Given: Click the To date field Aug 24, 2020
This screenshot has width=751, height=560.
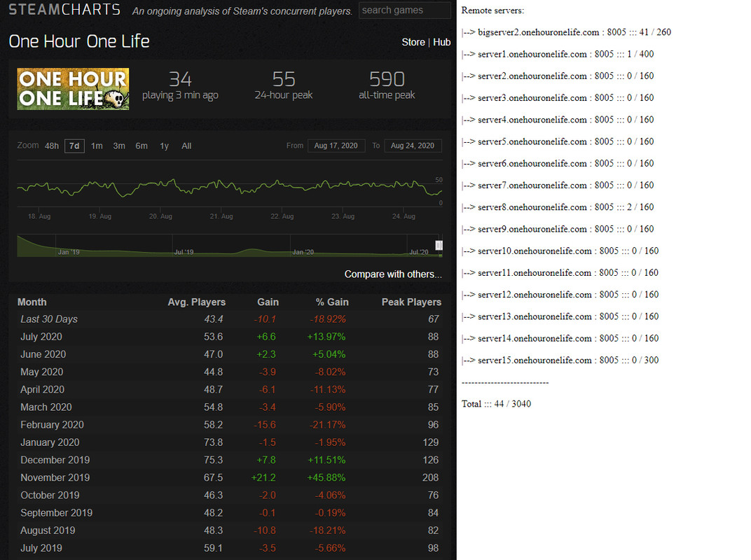Looking at the screenshot, I should click(x=413, y=146).
